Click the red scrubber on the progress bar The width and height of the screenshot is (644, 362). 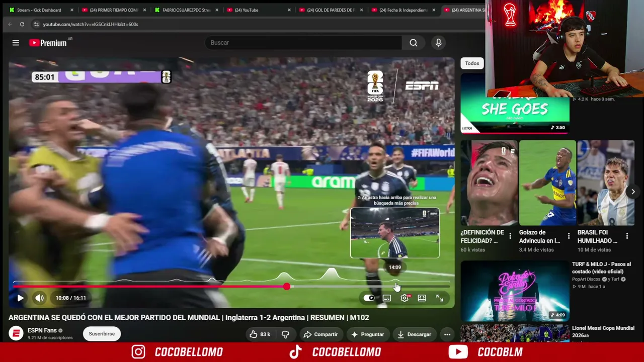tap(286, 286)
